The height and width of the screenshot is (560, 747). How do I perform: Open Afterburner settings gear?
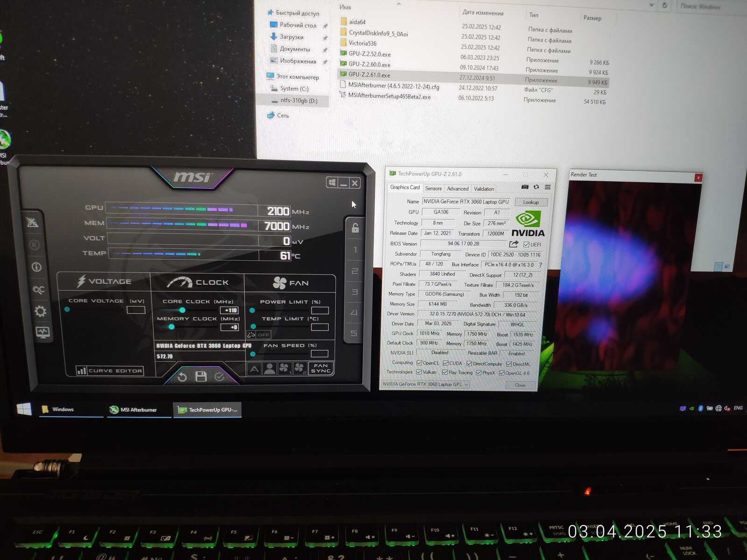pyautogui.click(x=41, y=311)
